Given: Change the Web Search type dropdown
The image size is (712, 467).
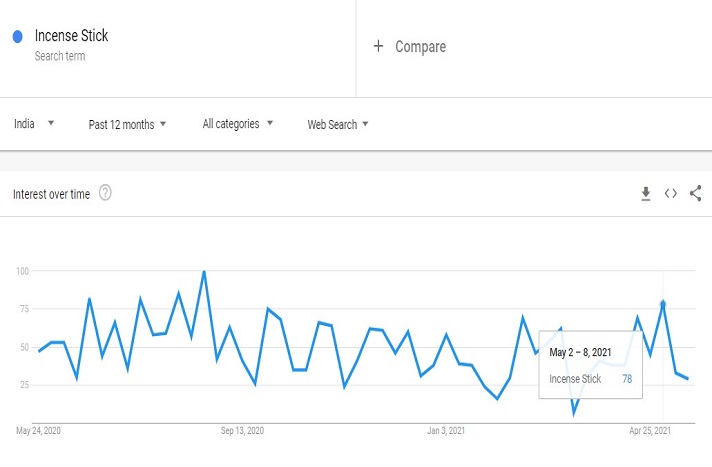Looking at the screenshot, I should (338, 124).
